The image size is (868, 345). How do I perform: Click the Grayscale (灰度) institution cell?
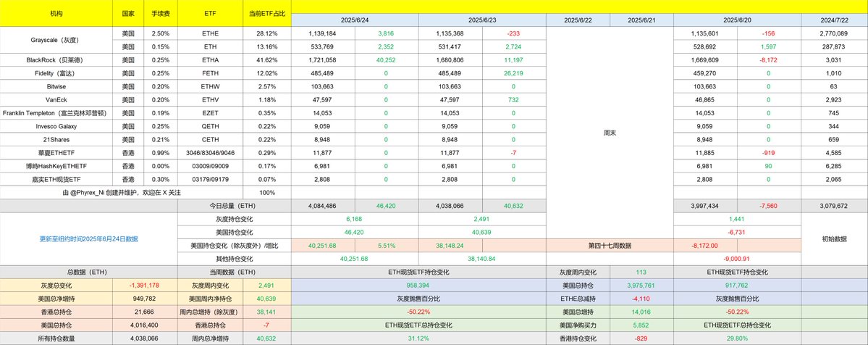tap(56, 40)
